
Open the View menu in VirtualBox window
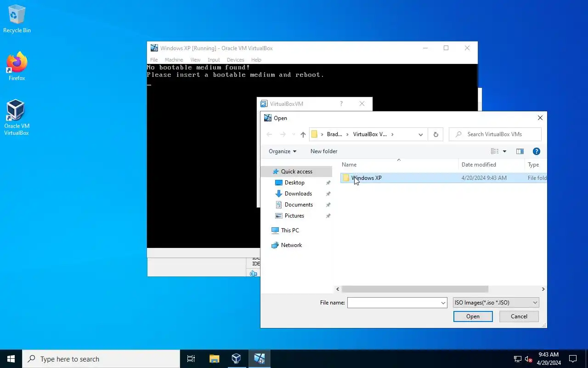pos(195,60)
